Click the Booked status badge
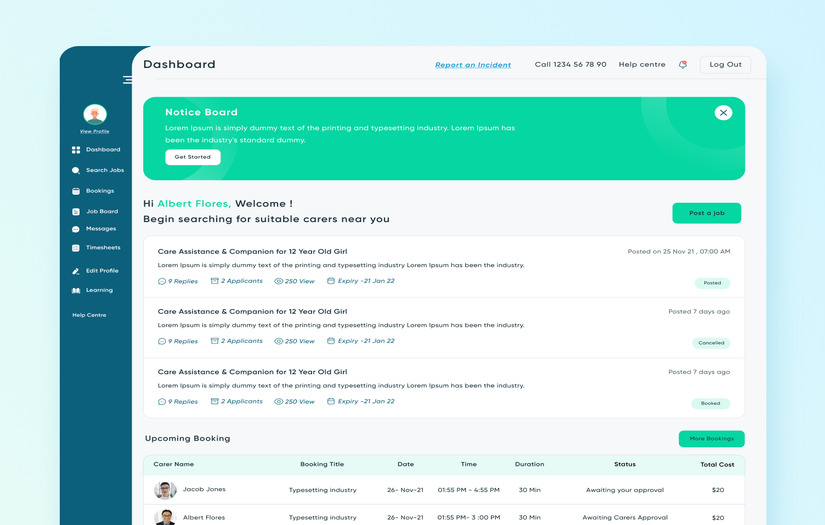Screen dimensions: 825x525 [710, 403]
